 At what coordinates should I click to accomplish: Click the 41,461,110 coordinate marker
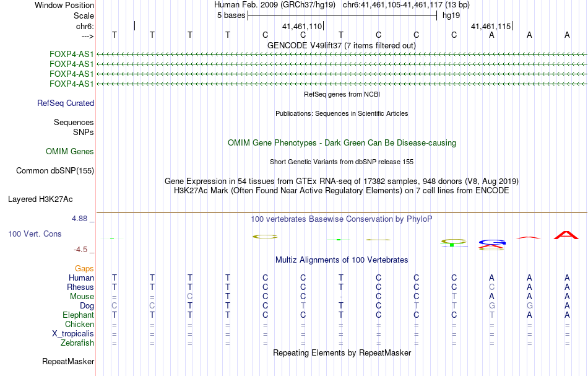302,26
